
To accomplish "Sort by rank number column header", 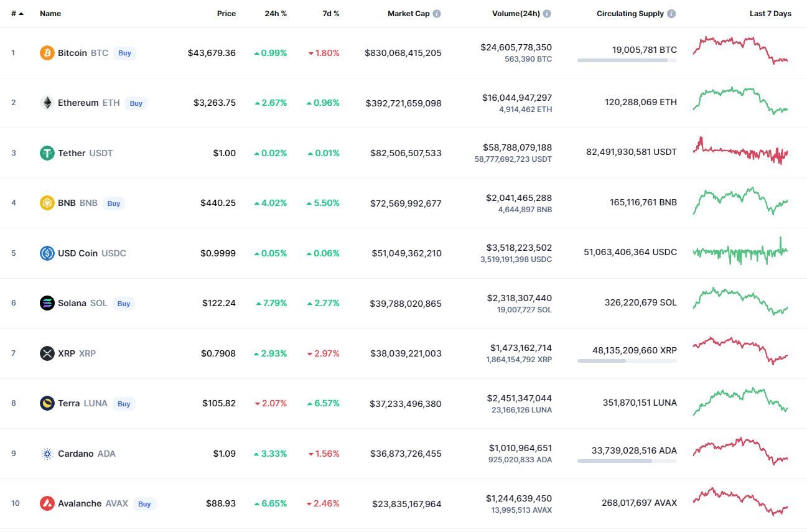I will tap(17, 14).
